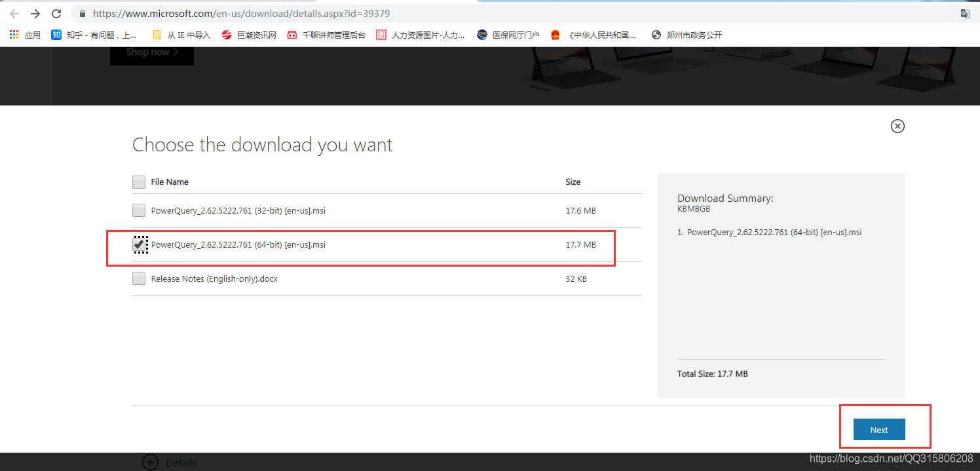Click the File Name column header
This screenshot has width=980, height=471.
[x=170, y=181]
